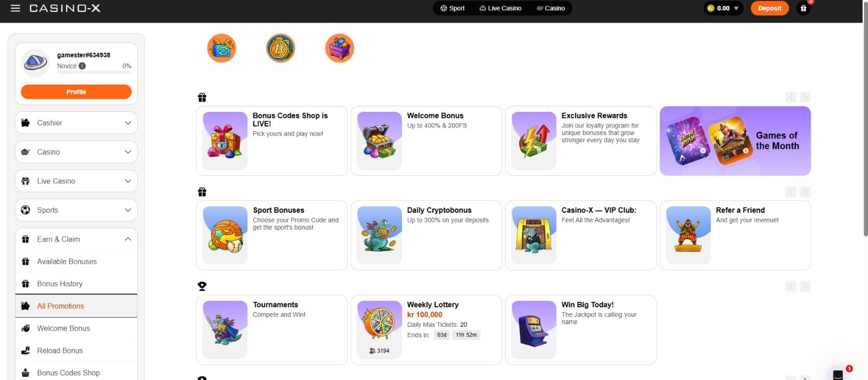Click the participants icon on Weekly Lottery
This screenshot has height=380, width=868.
[x=372, y=351]
